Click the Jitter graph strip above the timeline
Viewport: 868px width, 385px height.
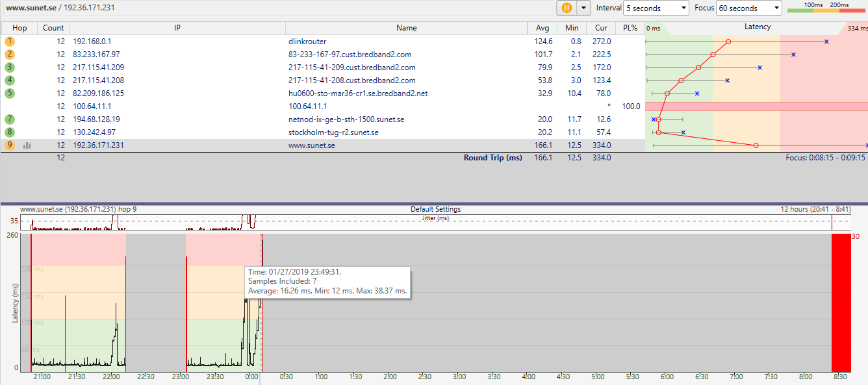click(x=434, y=222)
